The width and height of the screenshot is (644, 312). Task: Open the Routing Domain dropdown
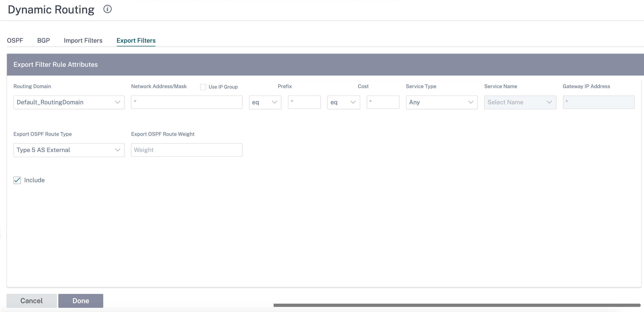(69, 102)
